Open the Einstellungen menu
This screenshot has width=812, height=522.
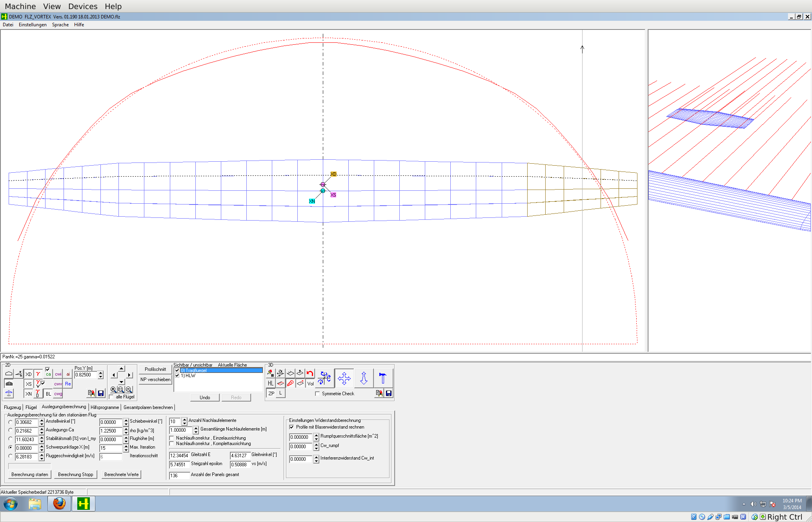[x=33, y=25]
